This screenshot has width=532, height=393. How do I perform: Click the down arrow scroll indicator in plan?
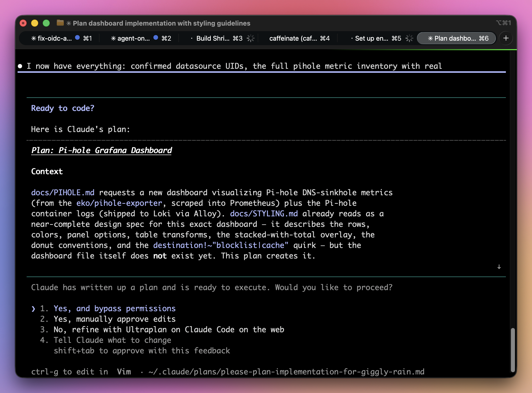pos(499,267)
